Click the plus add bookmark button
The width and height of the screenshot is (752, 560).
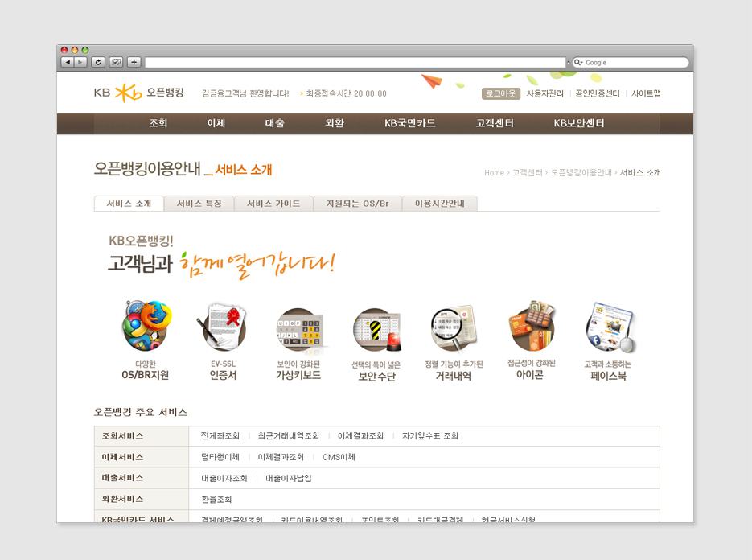point(134,62)
